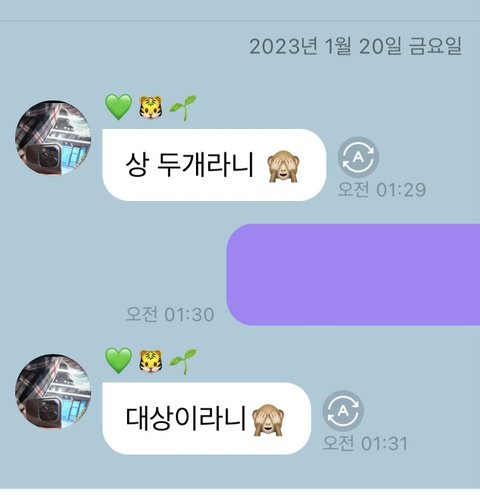The image size is (480, 495).
Task: Tap the purple sent message bubble
Action: tap(353, 275)
